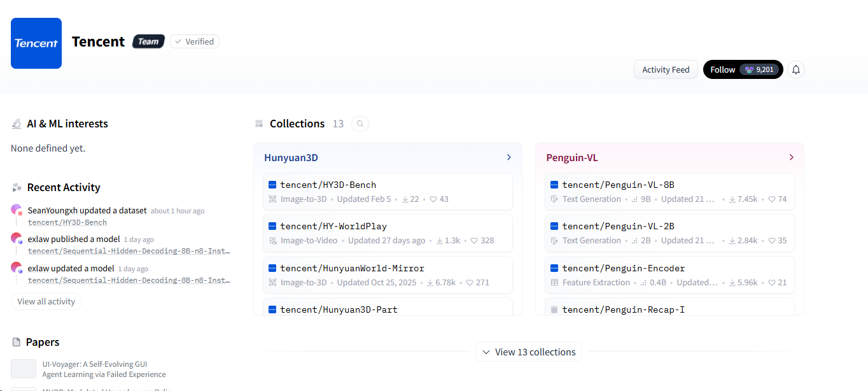The width and height of the screenshot is (868, 391).
Task: Open the published Sequential-Hidden-Decoding model link
Action: point(129,251)
